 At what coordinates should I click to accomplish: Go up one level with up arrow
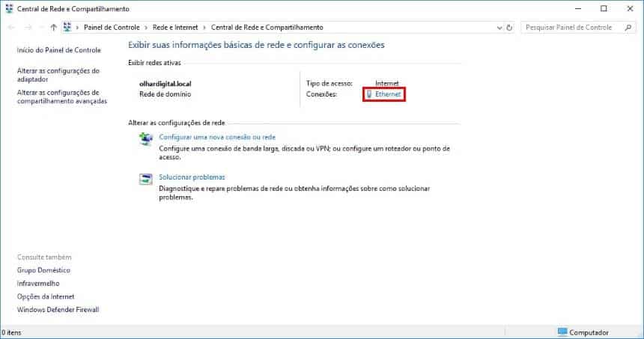[x=53, y=27]
